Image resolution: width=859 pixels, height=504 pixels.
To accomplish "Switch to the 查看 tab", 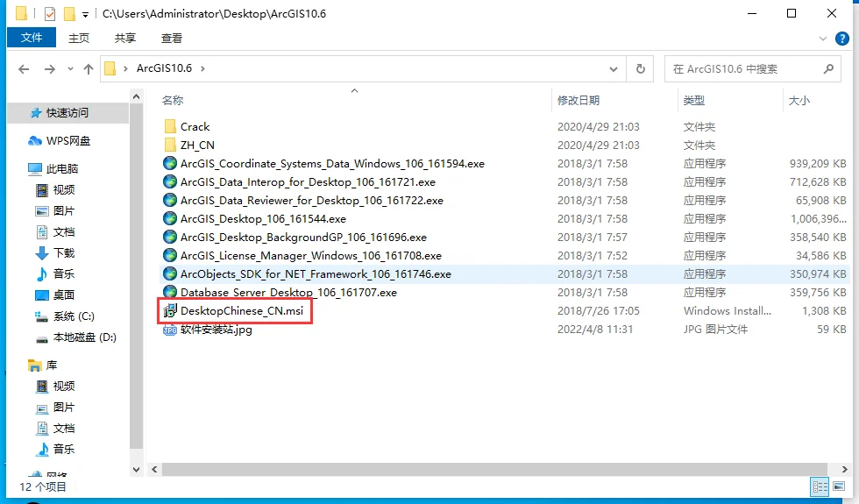I will point(172,39).
